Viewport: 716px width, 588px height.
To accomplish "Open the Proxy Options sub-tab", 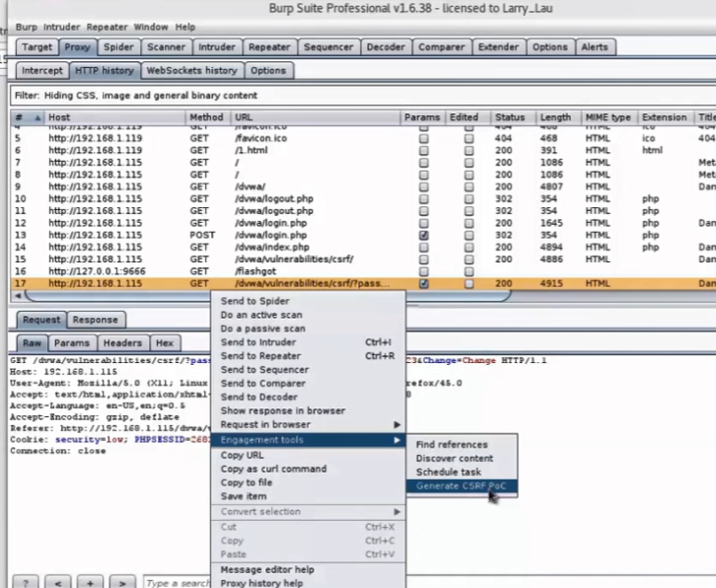I will [x=268, y=71].
